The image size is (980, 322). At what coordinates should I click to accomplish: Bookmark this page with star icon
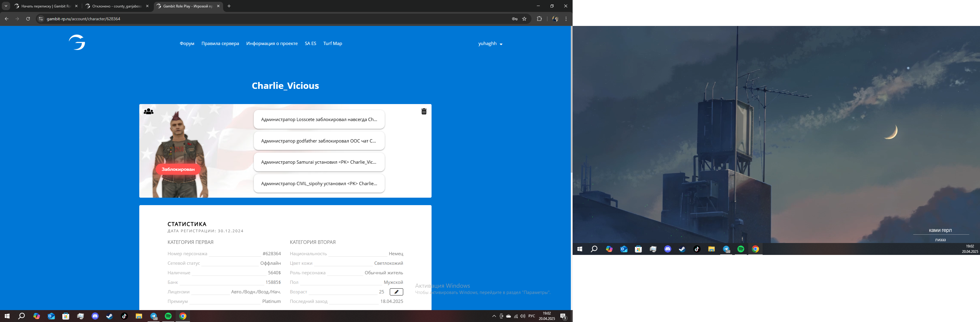(x=524, y=18)
